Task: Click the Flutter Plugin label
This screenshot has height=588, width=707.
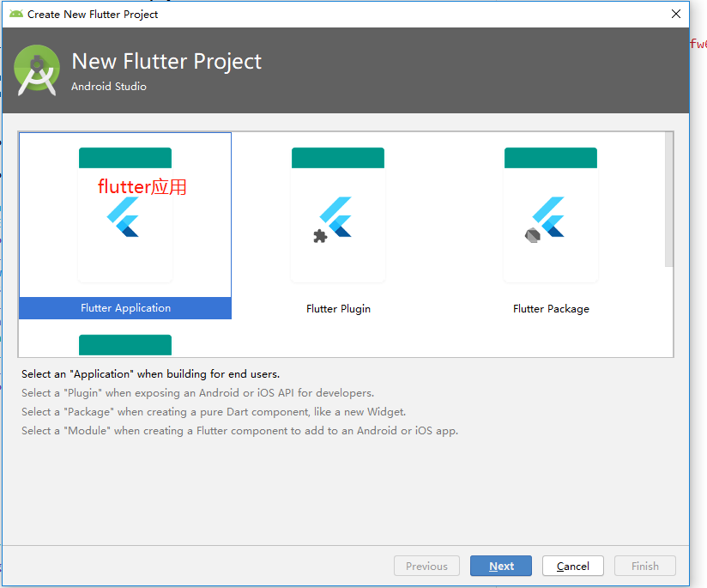Action: pos(338,309)
